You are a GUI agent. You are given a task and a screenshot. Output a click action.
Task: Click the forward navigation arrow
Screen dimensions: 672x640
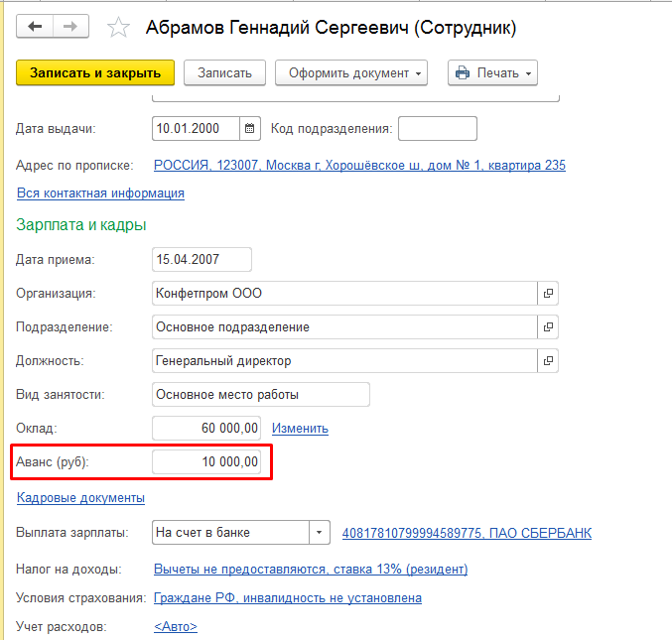click(x=70, y=27)
